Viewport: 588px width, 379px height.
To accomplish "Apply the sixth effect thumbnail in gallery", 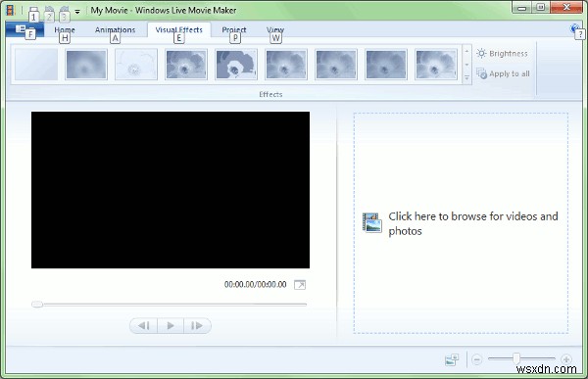I will click(x=286, y=65).
